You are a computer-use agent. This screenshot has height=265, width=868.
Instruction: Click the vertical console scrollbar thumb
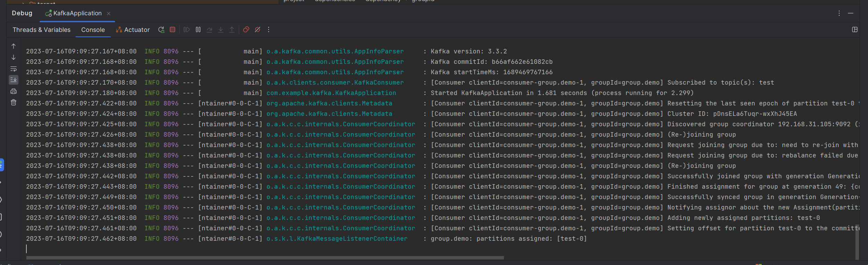857,242
